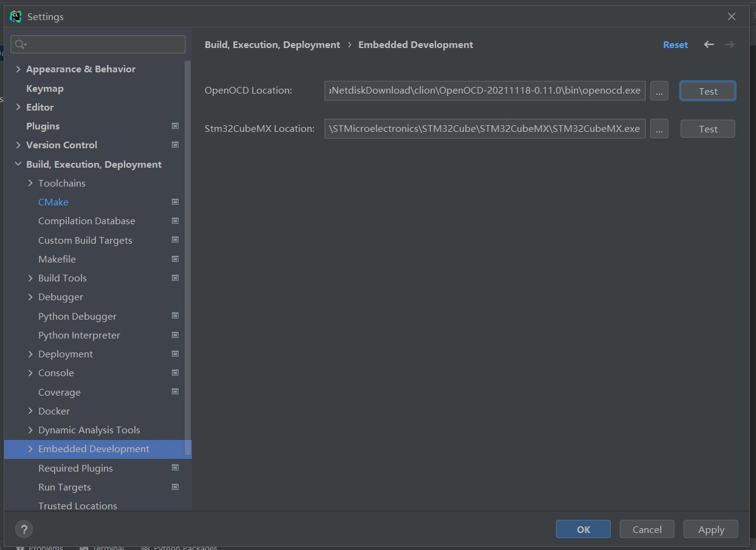Browse for OpenOCD location with ellipsis button
This screenshot has height=550, width=756.
pos(659,91)
